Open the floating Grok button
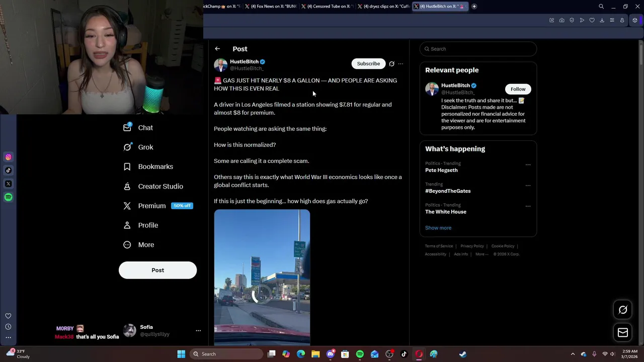644x362 pixels. click(x=623, y=310)
